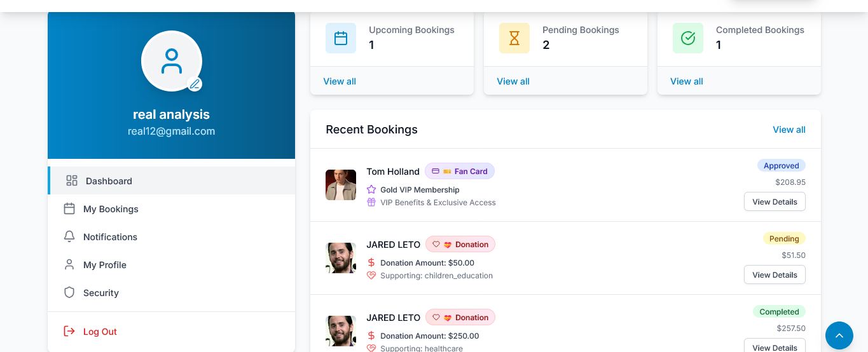This screenshot has height=352, width=868.
Task: Click the $257.50 amount text
Action: click(791, 328)
